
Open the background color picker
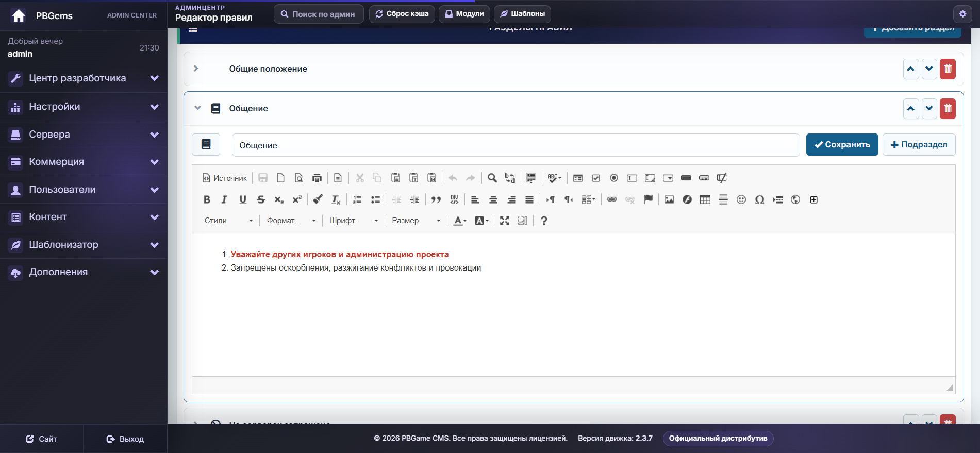(x=481, y=221)
